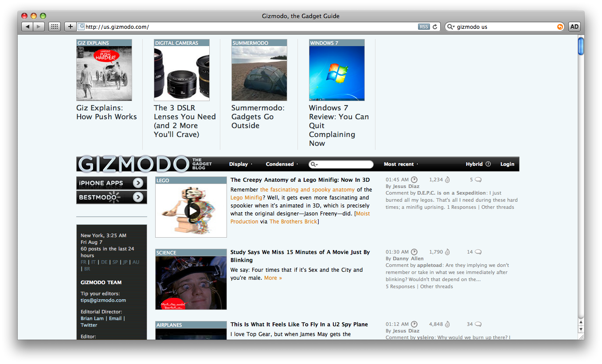Click the orange snapback icon in search field
The image size is (602, 364).
point(560,27)
